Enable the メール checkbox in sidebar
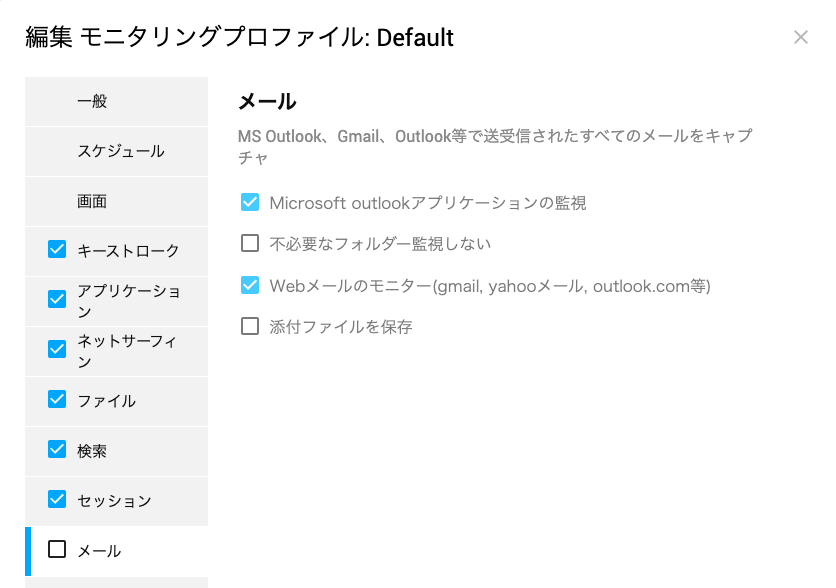 [x=57, y=549]
